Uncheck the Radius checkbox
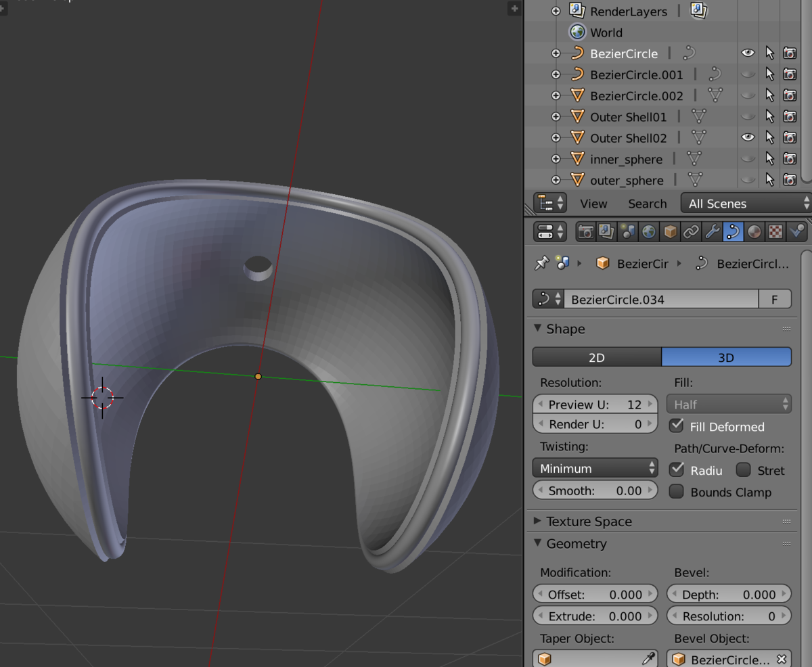 [676, 469]
